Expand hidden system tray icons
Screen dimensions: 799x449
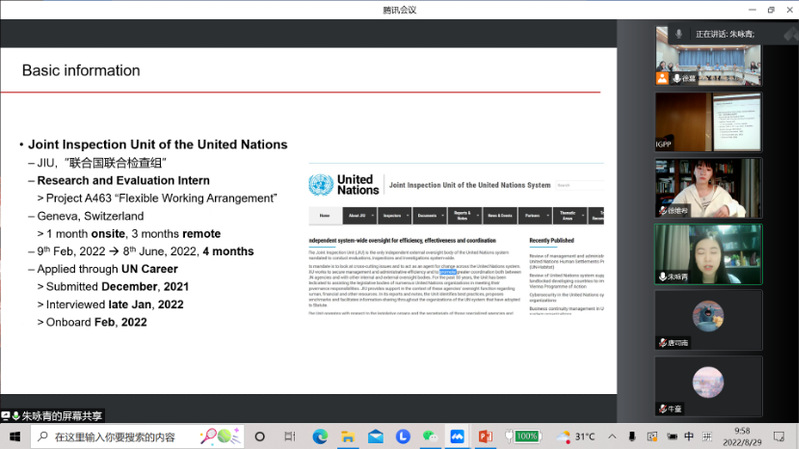click(x=612, y=437)
